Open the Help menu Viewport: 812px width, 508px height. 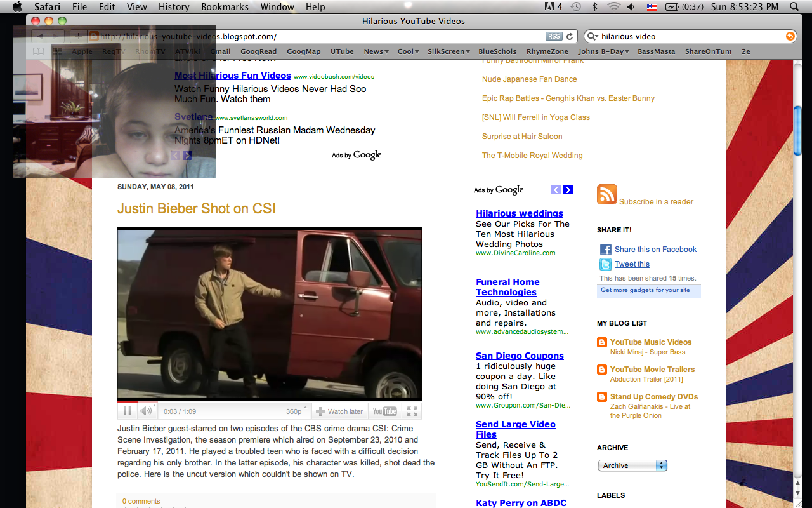315,7
